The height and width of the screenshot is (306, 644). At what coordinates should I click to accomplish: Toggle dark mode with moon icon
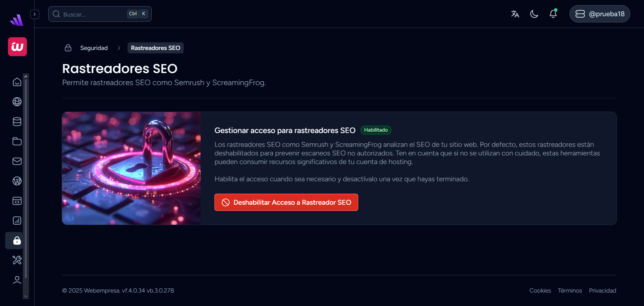pyautogui.click(x=534, y=14)
